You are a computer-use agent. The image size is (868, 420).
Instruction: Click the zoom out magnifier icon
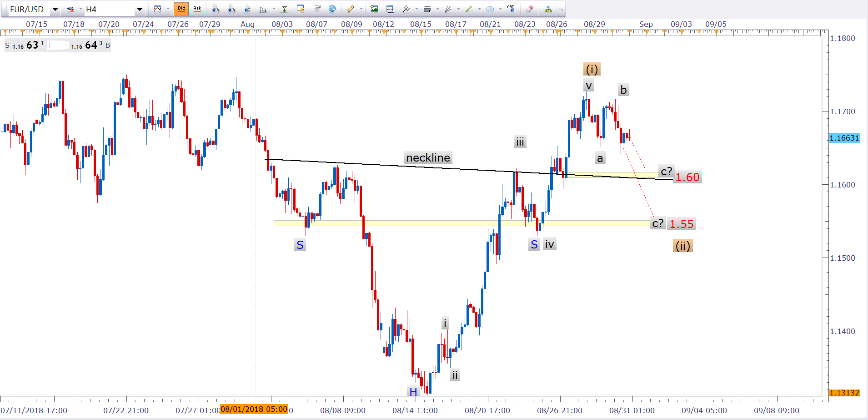coord(231,9)
